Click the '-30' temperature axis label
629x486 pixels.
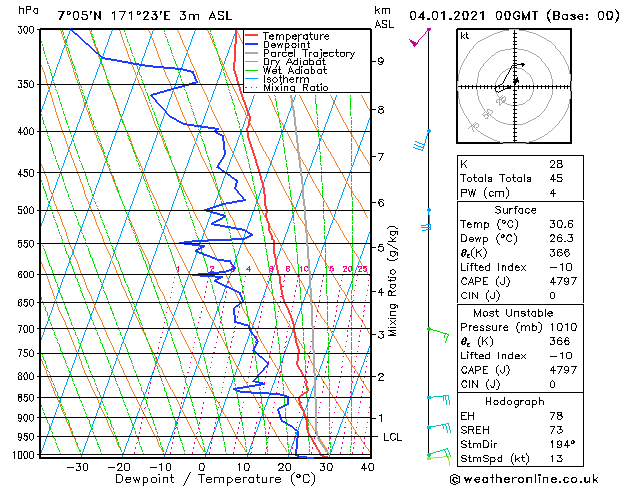[x=77, y=467]
